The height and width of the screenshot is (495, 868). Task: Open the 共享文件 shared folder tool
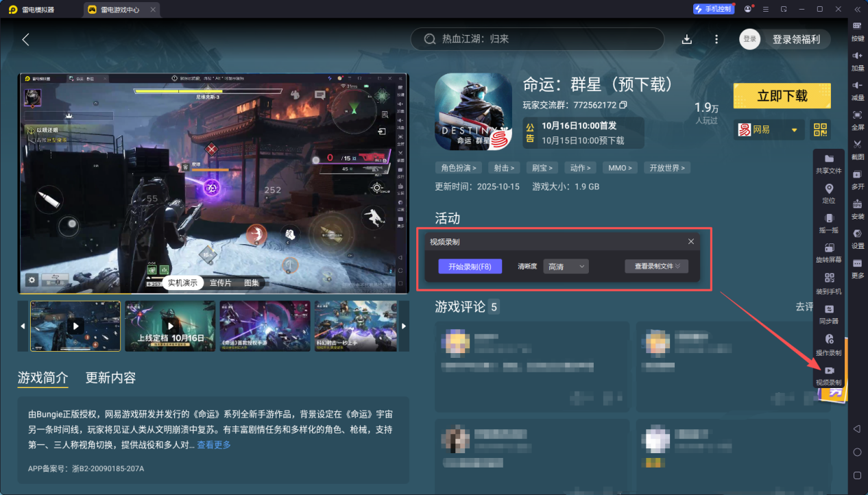(829, 163)
